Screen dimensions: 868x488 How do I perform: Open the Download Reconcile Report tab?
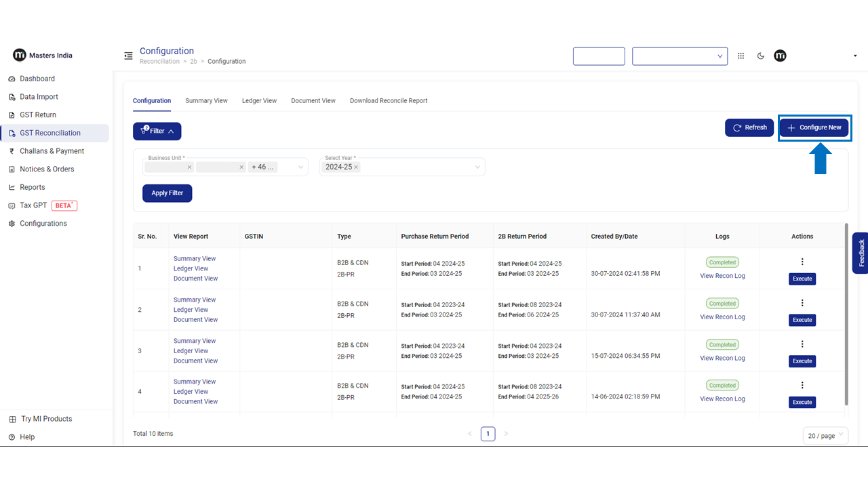[389, 101]
